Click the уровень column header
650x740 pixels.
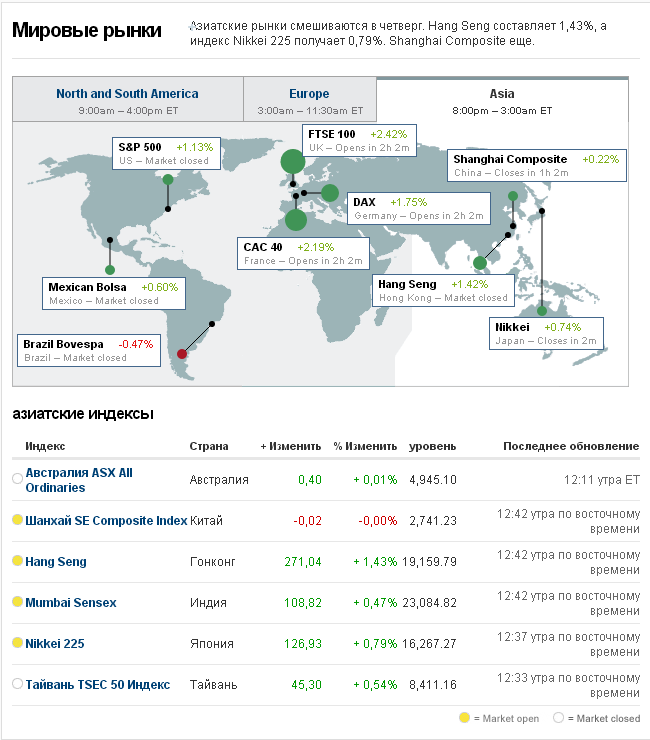click(x=432, y=446)
